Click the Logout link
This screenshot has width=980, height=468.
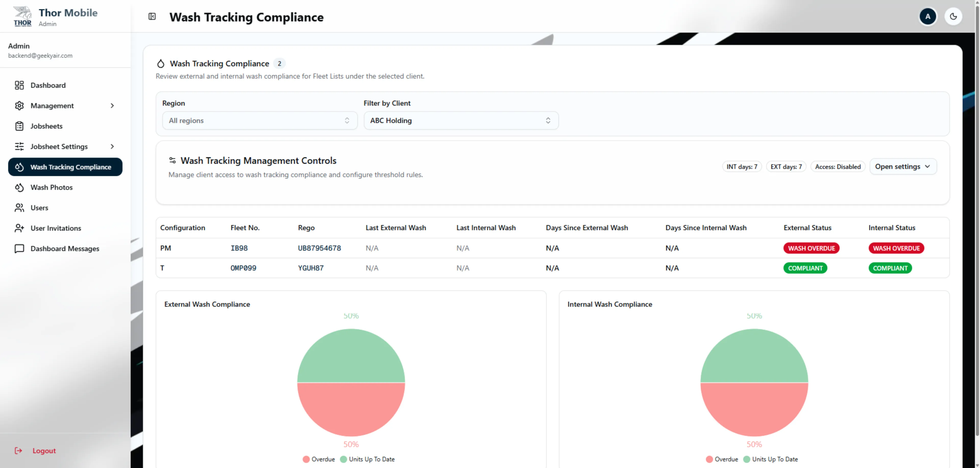click(x=44, y=450)
